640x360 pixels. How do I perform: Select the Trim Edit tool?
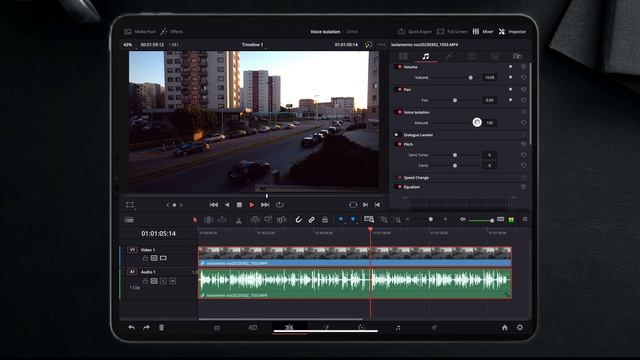pos(209,220)
